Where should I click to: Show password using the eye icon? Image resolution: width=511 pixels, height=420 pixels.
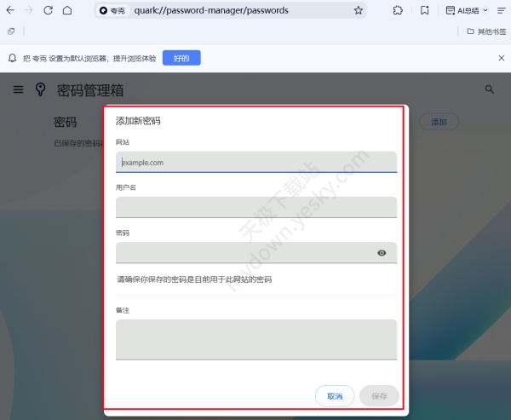click(382, 253)
